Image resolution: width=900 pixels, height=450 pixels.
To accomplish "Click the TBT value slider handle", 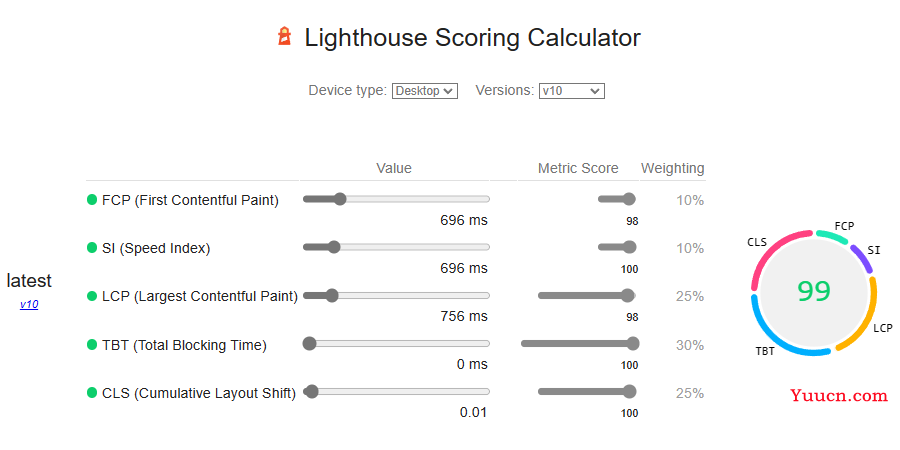I will (309, 344).
